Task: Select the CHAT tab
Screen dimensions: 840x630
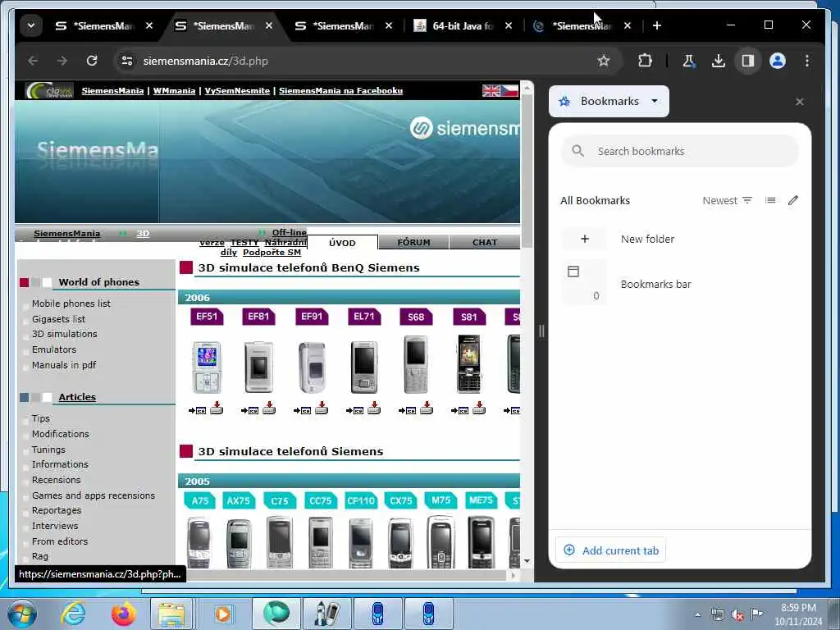Action: pyautogui.click(x=485, y=243)
